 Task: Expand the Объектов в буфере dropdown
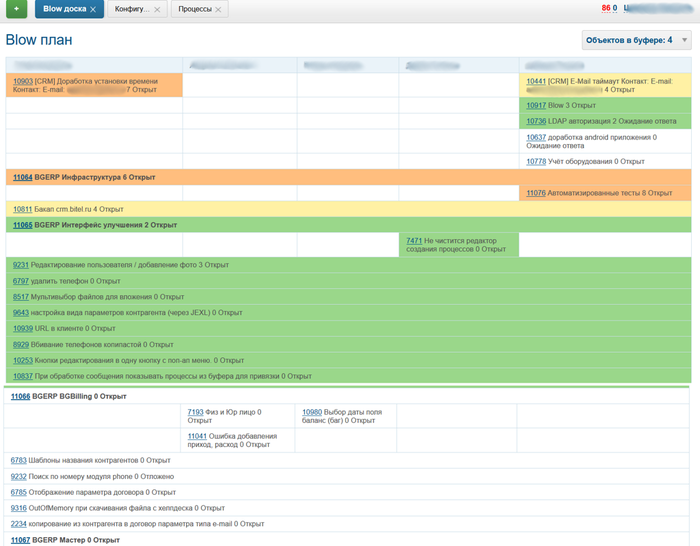684,40
